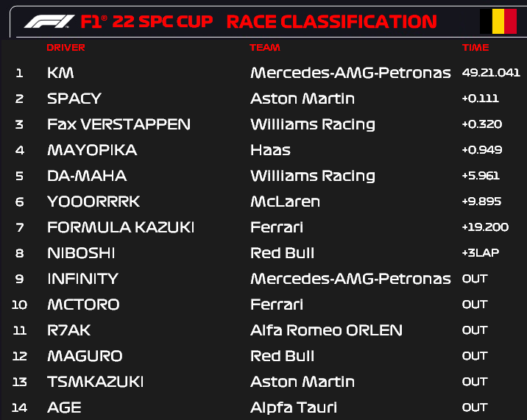This screenshot has width=527, height=420.
Task: Click Fax VERSTAPPEN driver name
Action: pyautogui.click(x=119, y=124)
